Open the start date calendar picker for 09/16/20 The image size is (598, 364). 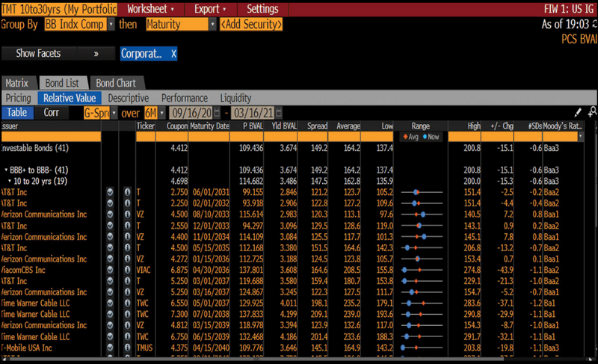(x=217, y=113)
